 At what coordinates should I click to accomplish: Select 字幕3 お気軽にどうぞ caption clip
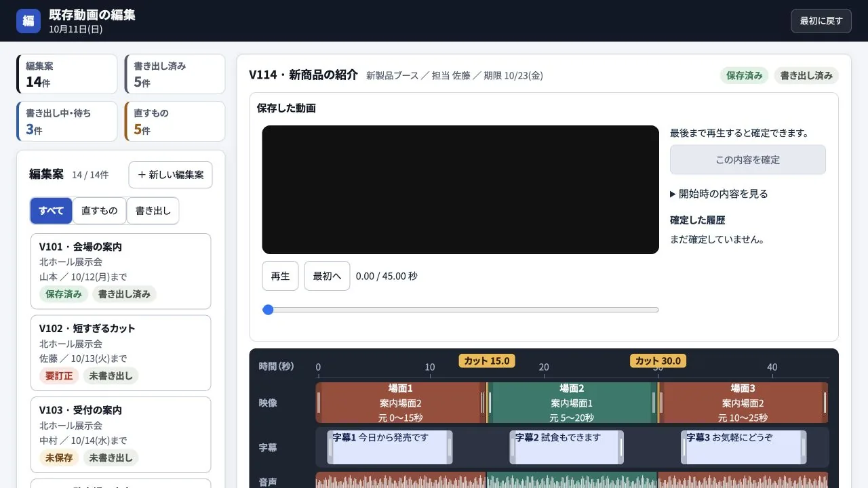click(x=744, y=447)
